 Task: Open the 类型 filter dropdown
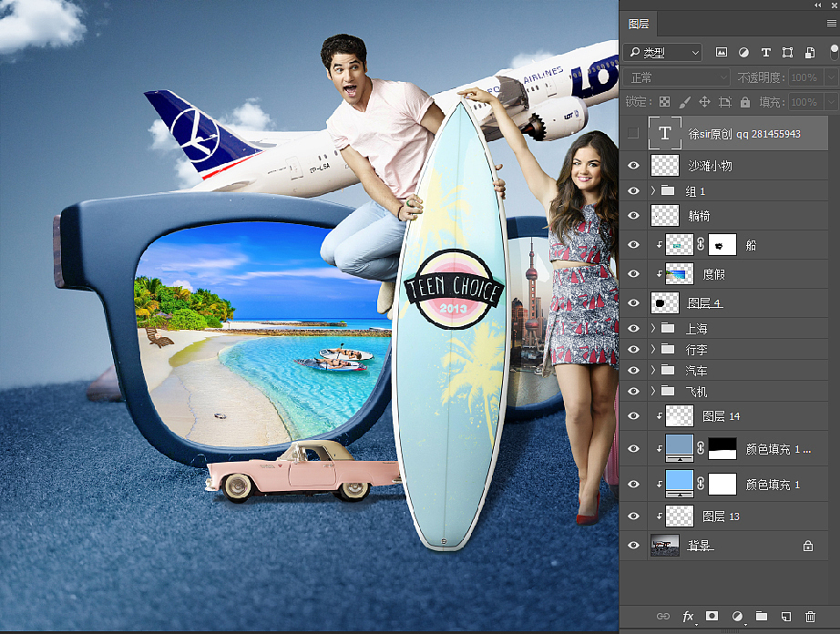coord(662,53)
